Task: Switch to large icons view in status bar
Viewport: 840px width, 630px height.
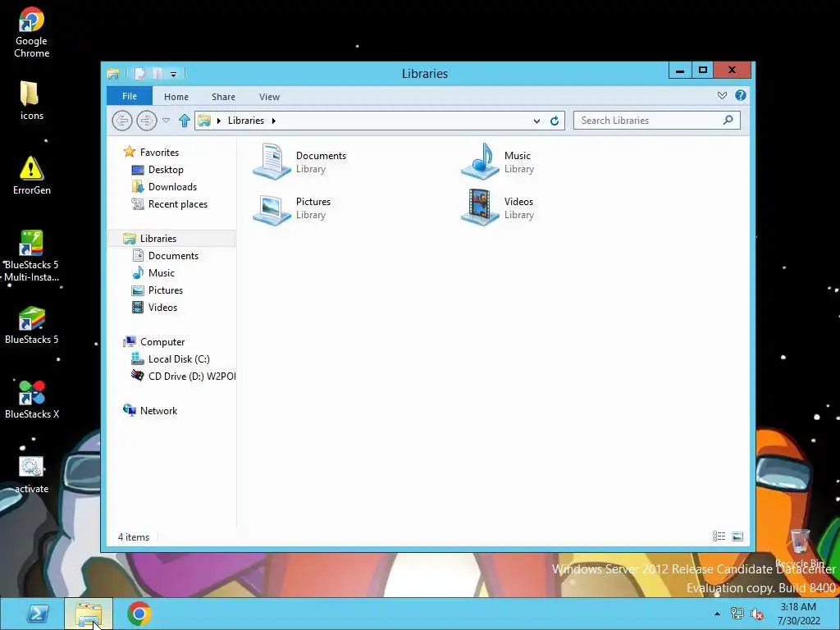Action: (x=737, y=536)
